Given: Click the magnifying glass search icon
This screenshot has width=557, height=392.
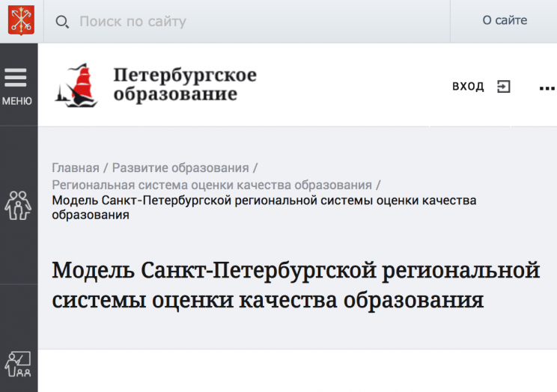Looking at the screenshot, I should click(63, 22).
